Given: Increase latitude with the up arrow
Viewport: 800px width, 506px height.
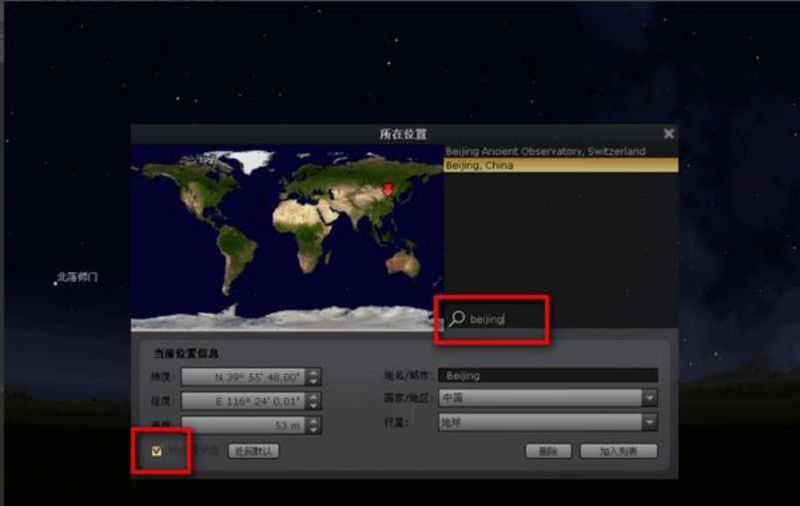Looking at the screenshot, I should tap(314, 372).
